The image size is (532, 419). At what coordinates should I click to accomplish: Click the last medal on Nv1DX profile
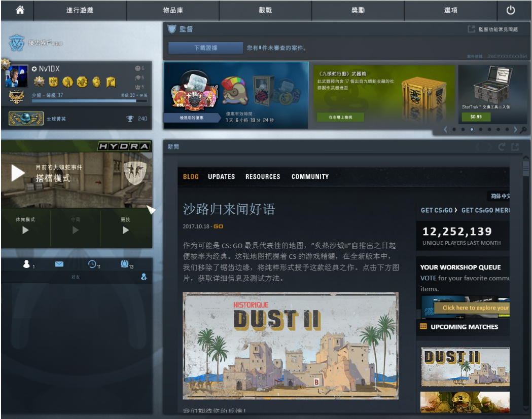pos(111,82)
